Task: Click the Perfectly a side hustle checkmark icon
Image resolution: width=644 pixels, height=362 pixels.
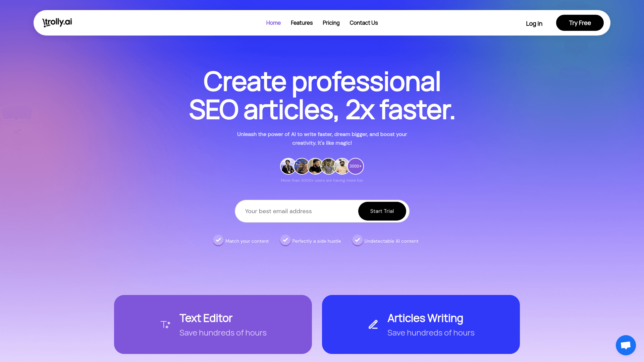Action: [285, 240]
